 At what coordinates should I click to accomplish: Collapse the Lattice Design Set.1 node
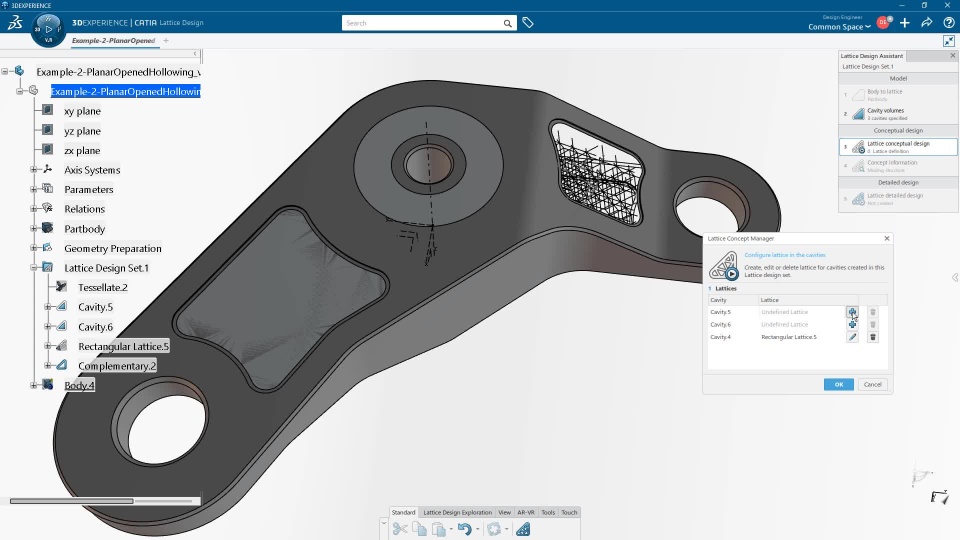coord(34,268)
